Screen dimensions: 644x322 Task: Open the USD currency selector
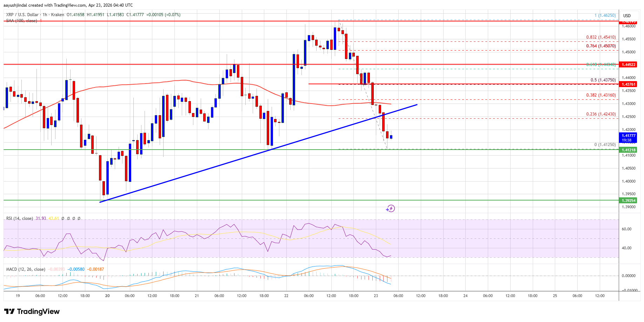627,15
